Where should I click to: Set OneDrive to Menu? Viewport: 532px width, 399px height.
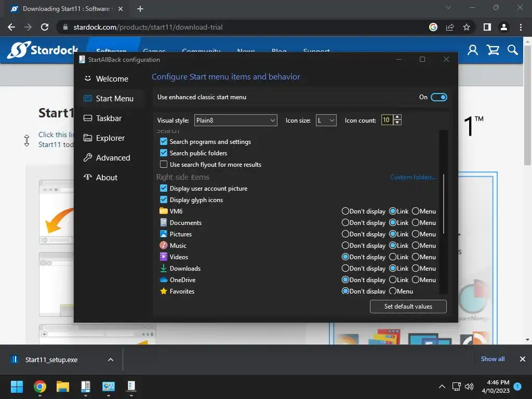(416, 280)
